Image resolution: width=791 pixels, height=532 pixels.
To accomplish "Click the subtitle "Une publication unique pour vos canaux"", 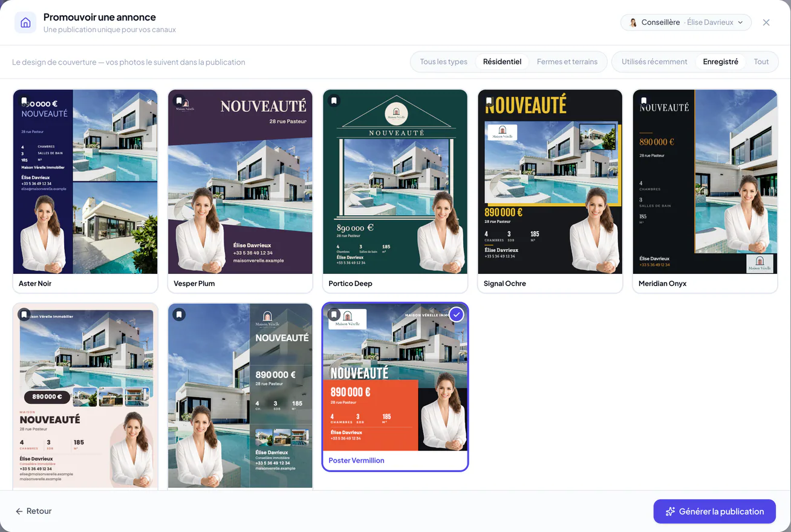I will (109, 30).
